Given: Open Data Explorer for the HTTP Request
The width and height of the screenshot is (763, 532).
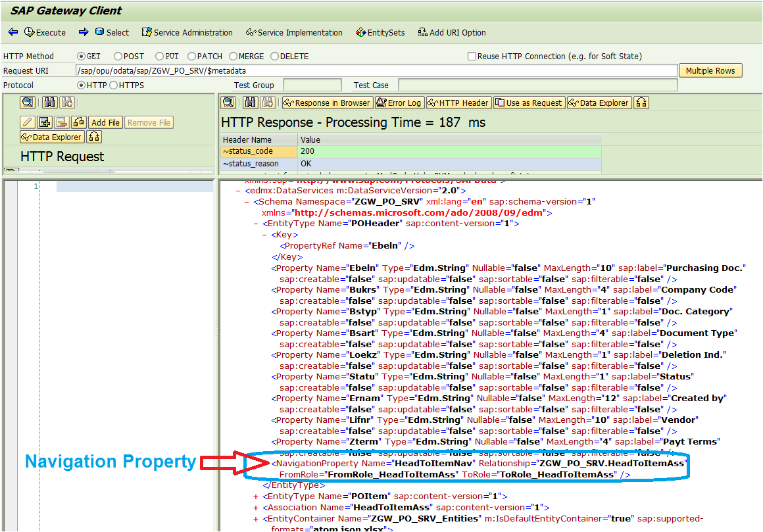Looking at the screenshot, I should point(51,137).
